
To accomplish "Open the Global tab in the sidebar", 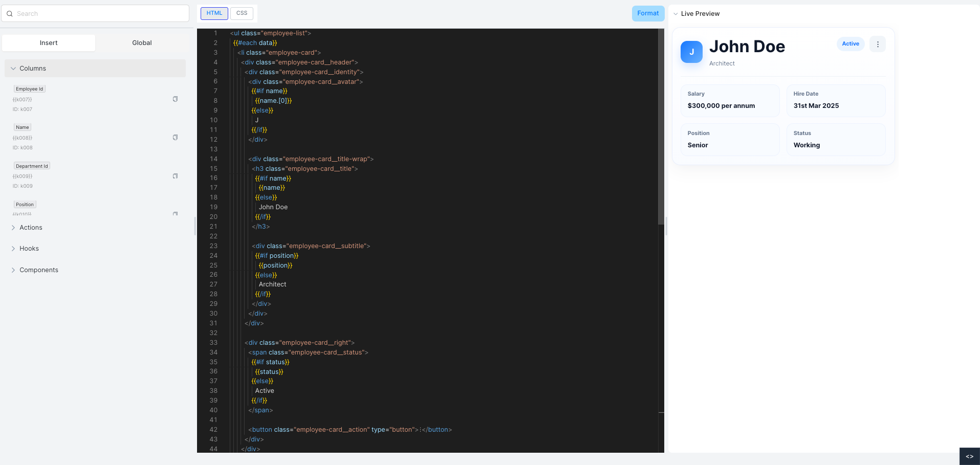I will 141,42.
